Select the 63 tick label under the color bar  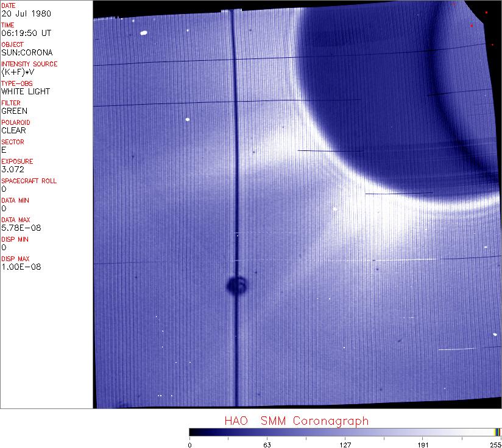[x=267, y=444]
